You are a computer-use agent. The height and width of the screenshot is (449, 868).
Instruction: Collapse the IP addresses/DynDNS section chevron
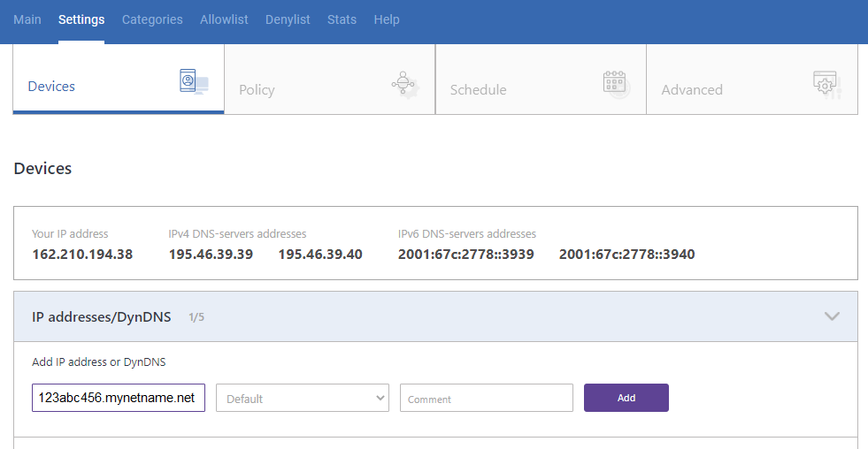click(832, 316)
